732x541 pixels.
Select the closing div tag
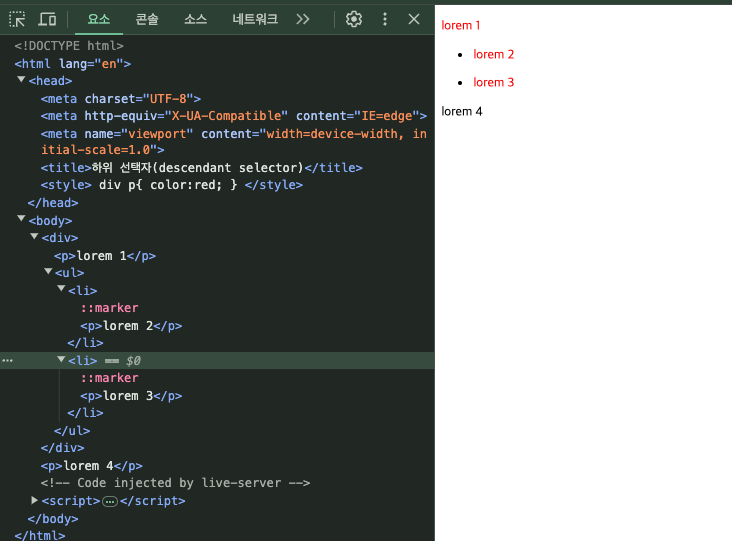click(63, 448)
